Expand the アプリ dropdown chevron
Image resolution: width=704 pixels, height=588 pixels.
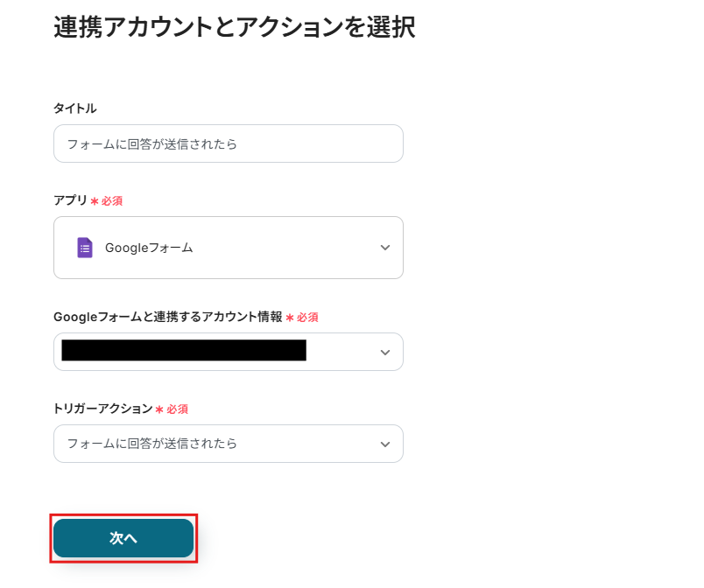[385, 248]
